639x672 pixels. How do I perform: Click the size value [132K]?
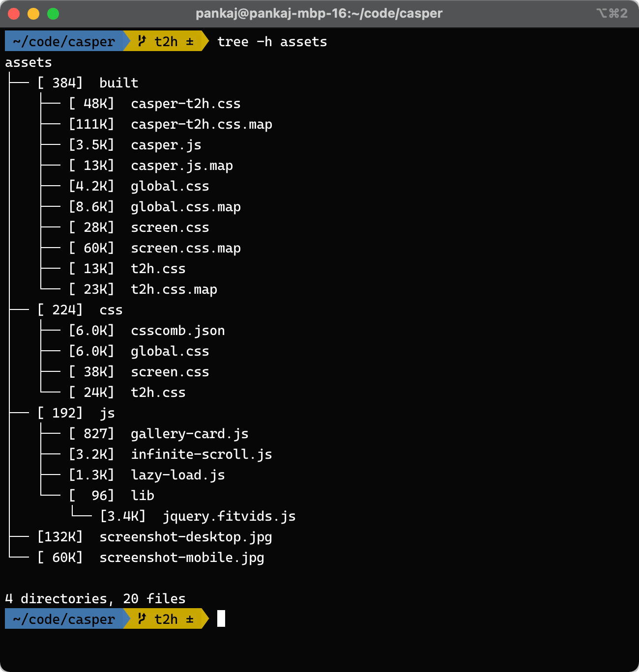[60, 537]
